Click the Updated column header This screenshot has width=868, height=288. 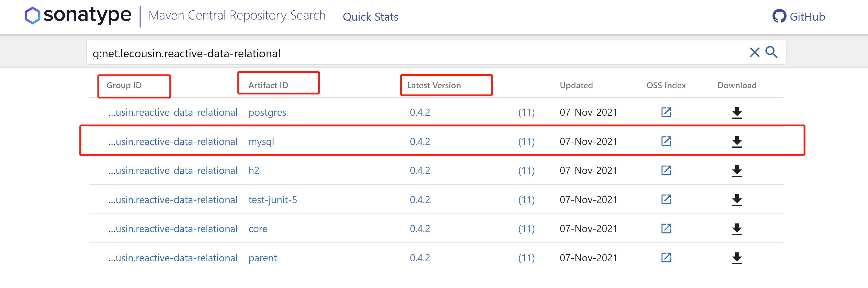576,85
